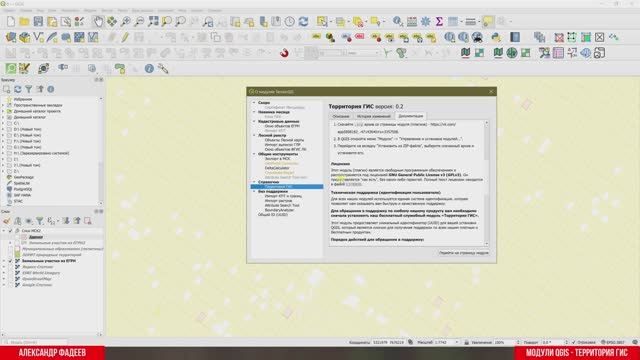Click the documentation text vertical scrollbar

click(x=486, y=183)
